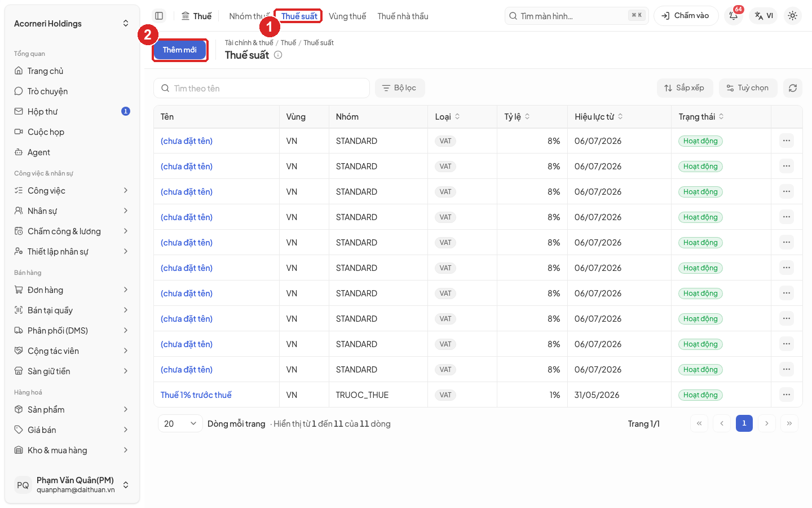Image resolution: width=812 pixels, height=508 pixels.
Task: Open row actions for Thuế 1% trước thuế
Action: click(787, 395)
